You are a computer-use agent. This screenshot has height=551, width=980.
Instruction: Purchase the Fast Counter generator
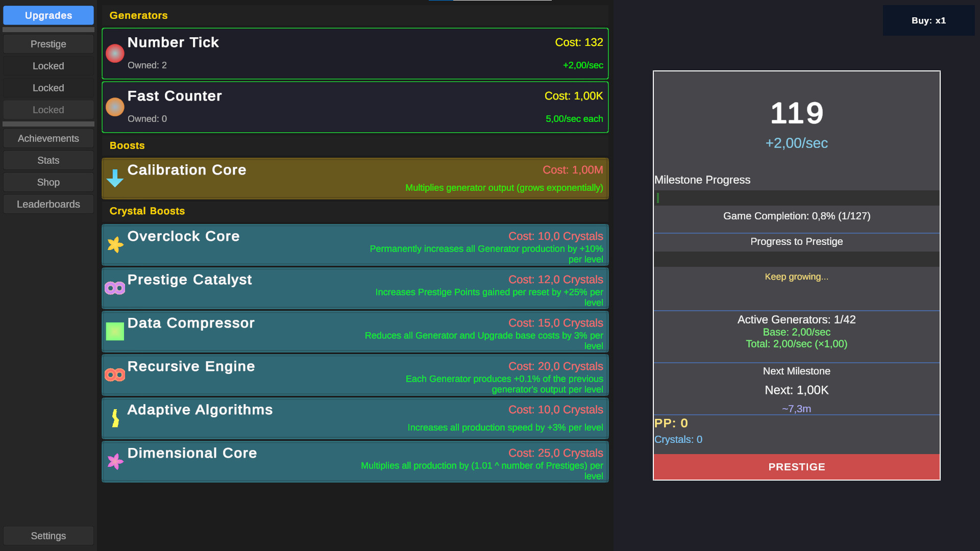[355, 107]
